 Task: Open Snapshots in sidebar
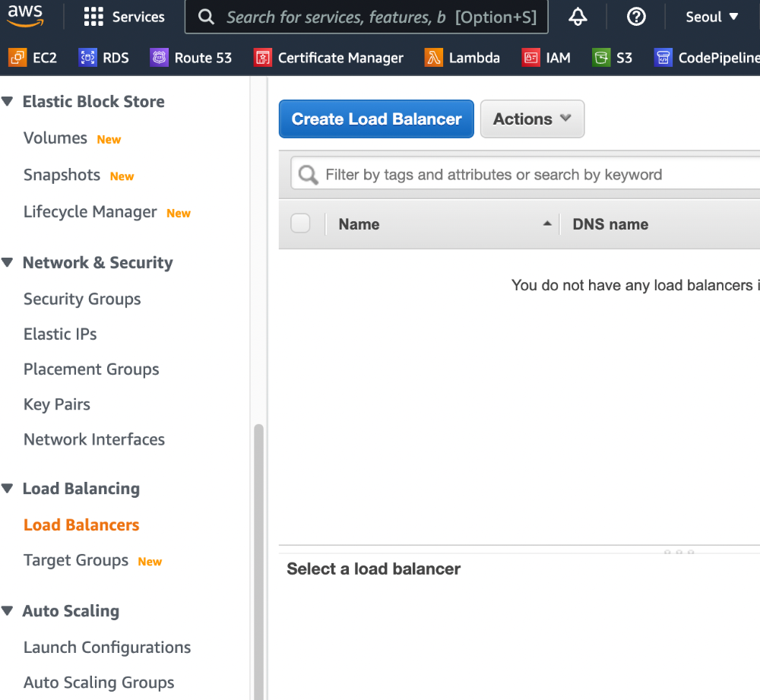coord(62,175)
